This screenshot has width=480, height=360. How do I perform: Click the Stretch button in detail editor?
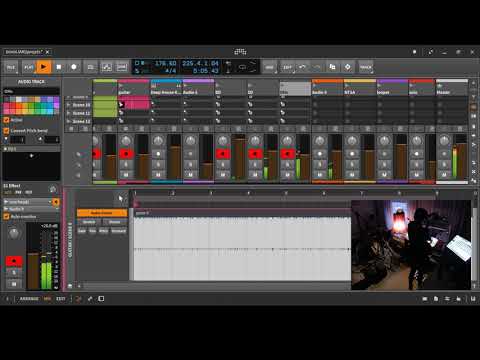pos(89,222)
